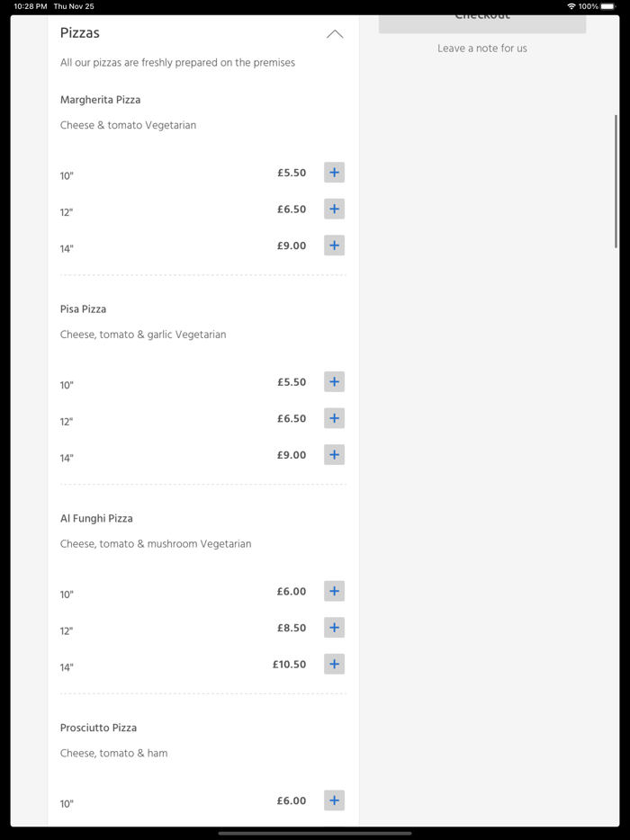630x840 pixels.
Task: Add 14" Margherita Pizza to order
Action: coord(334,246)
